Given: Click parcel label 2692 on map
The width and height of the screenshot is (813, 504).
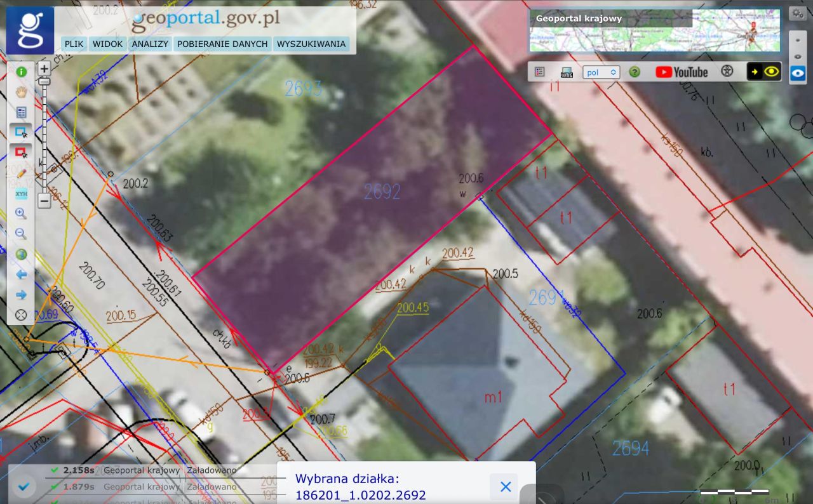Looking at the screenshot, I should pyautogui.click(x=382, y=191).
